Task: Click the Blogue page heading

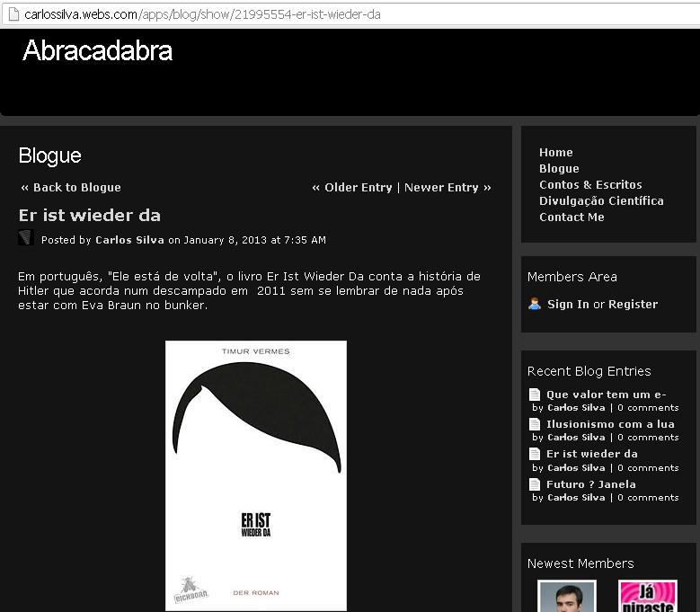Action: 50,155
